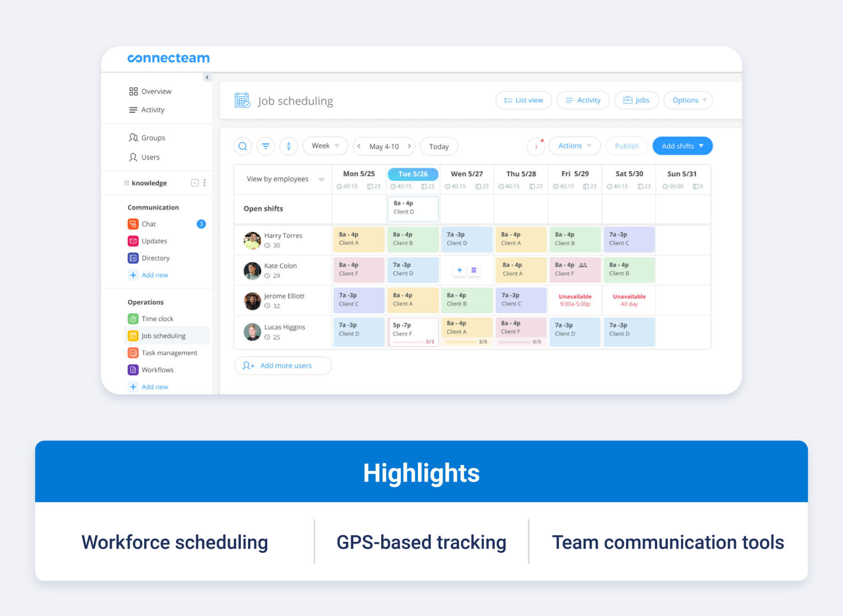Click Harry Torres's avatar

(252, 240)
